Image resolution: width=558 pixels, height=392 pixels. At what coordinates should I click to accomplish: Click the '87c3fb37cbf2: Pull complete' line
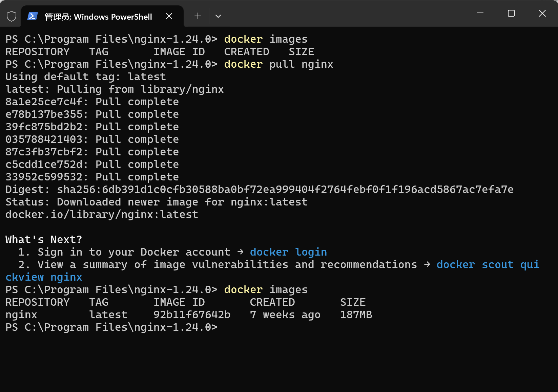(x=92, y=152)
